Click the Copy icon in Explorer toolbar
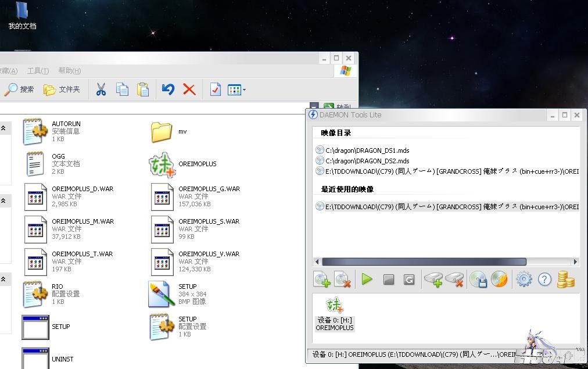 pyautogui.click(x=122, y=89)
